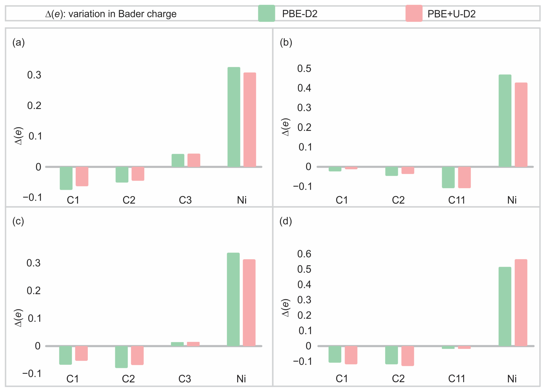Click the pink Ni bar in panel (b)
The width and height of the screenshot is (544, 392).
click(x=521, y=124)
